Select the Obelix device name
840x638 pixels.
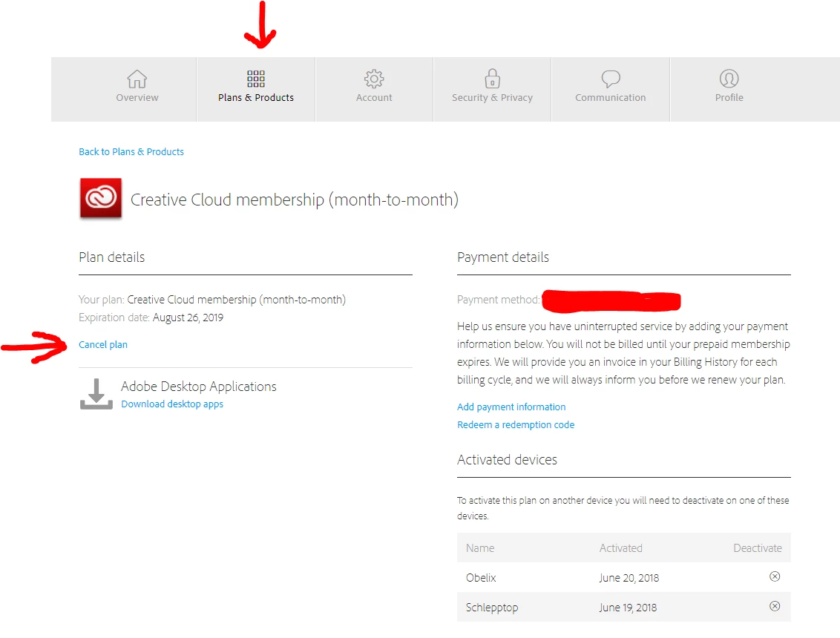481,577
